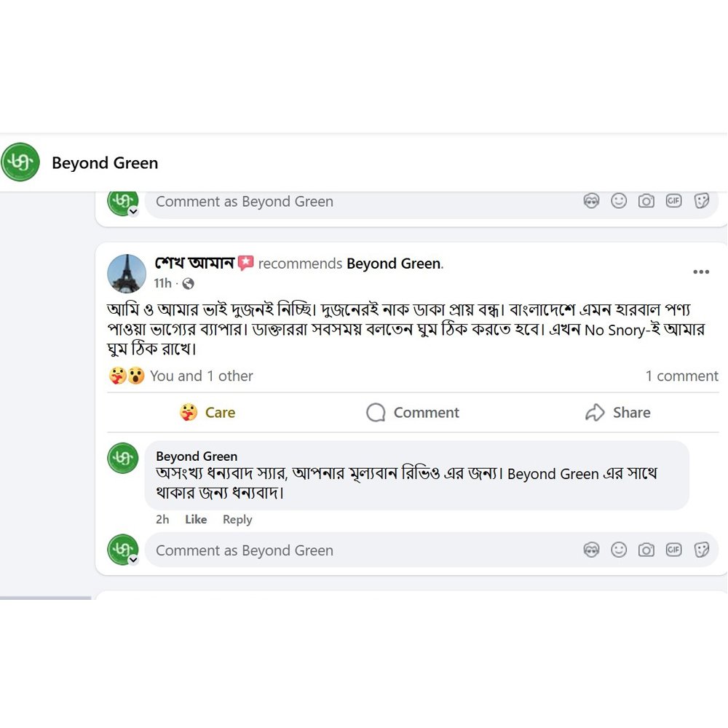Insert emoji in top comment box
The image size is (728, 728).
[618, 201]
